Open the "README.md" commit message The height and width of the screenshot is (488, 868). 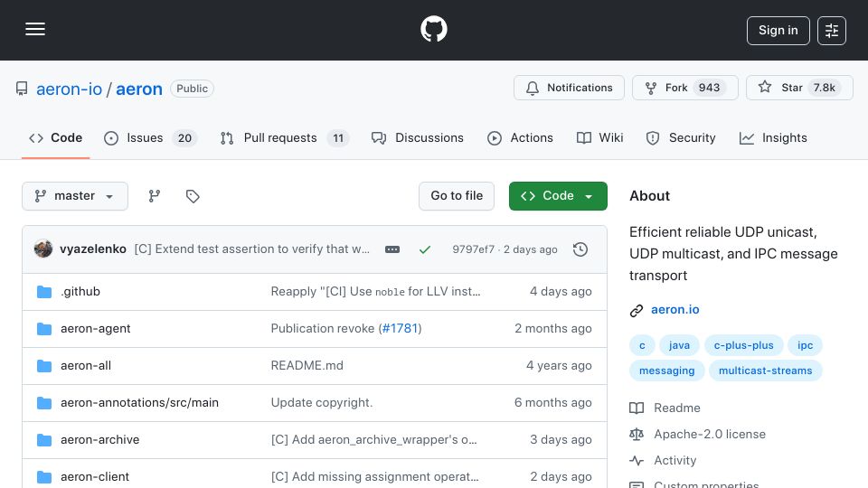[307, 366]
